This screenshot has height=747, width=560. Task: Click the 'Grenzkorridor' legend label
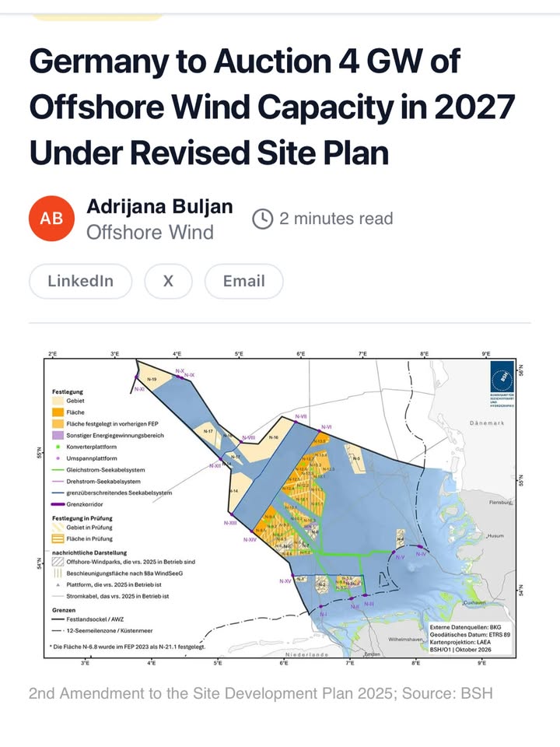(85, 504)
